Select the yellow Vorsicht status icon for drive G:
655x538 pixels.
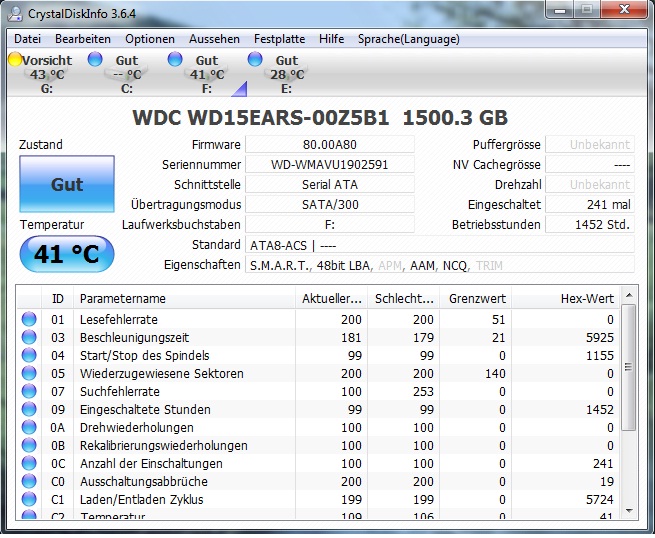tap(15, 59)
